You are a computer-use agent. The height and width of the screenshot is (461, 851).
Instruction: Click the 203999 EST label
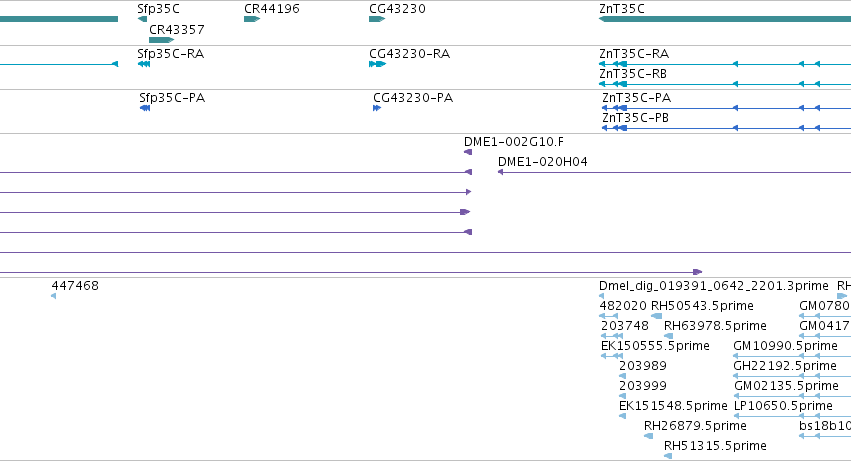(x=643, y=386)
